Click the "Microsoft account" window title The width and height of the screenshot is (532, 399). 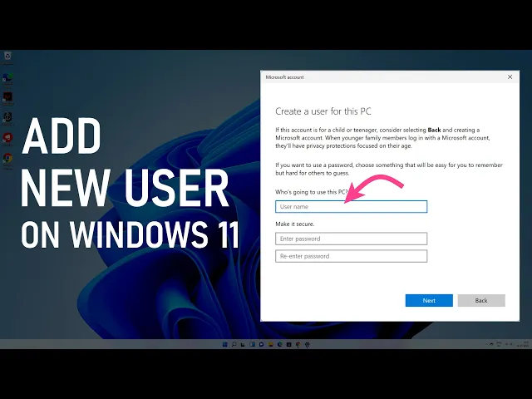284,77
